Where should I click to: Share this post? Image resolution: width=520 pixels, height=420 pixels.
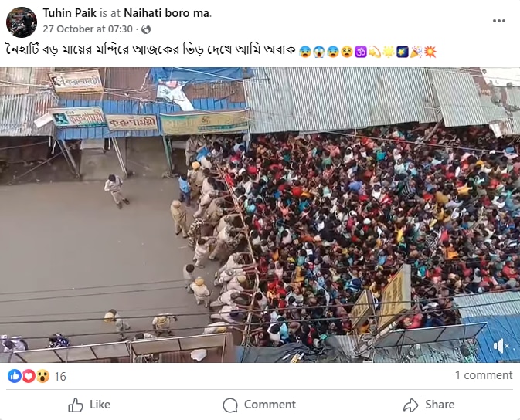[429, 405]
